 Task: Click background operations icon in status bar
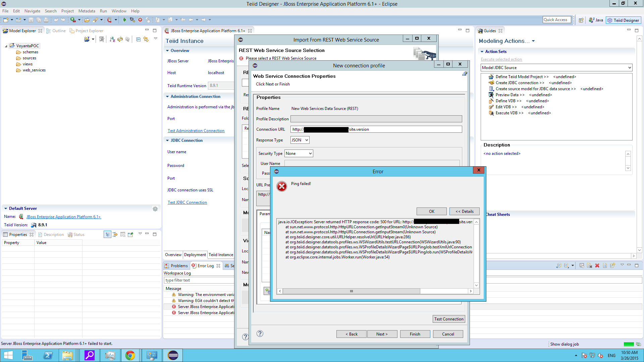pos(638,344)
